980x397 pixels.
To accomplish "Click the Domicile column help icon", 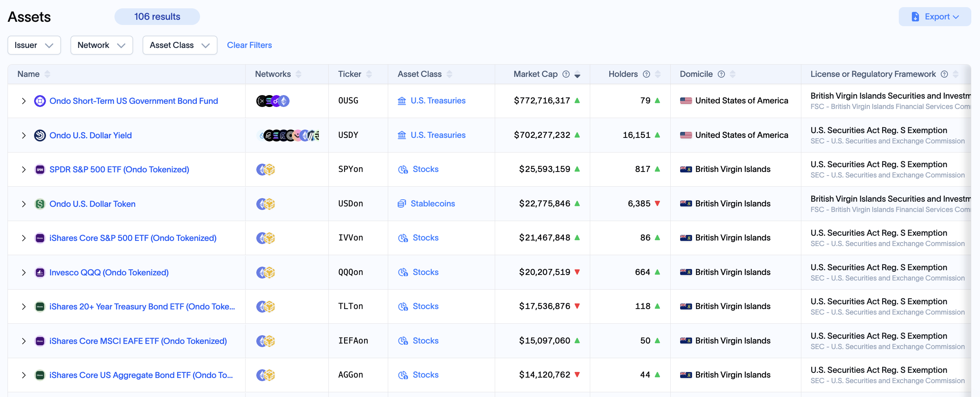I will [721, 74].
